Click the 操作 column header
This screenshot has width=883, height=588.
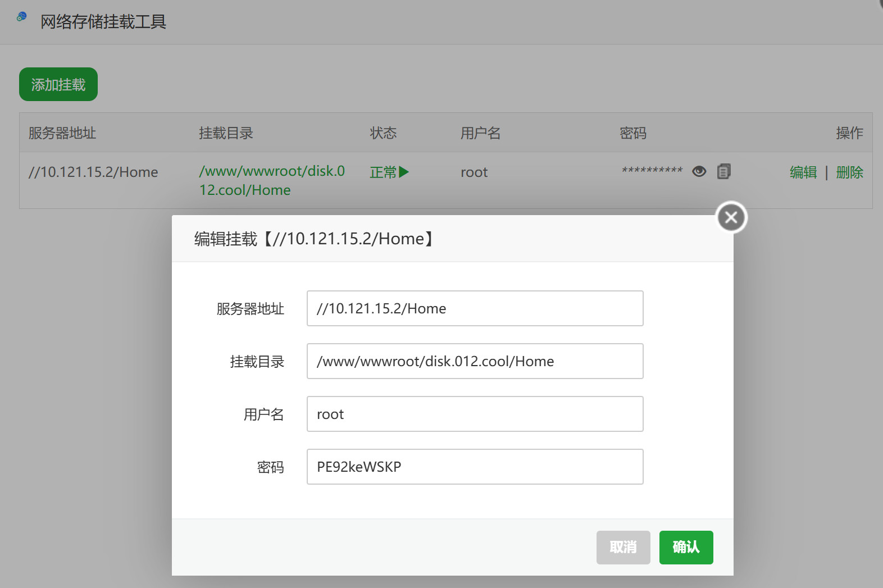[849, 133]
